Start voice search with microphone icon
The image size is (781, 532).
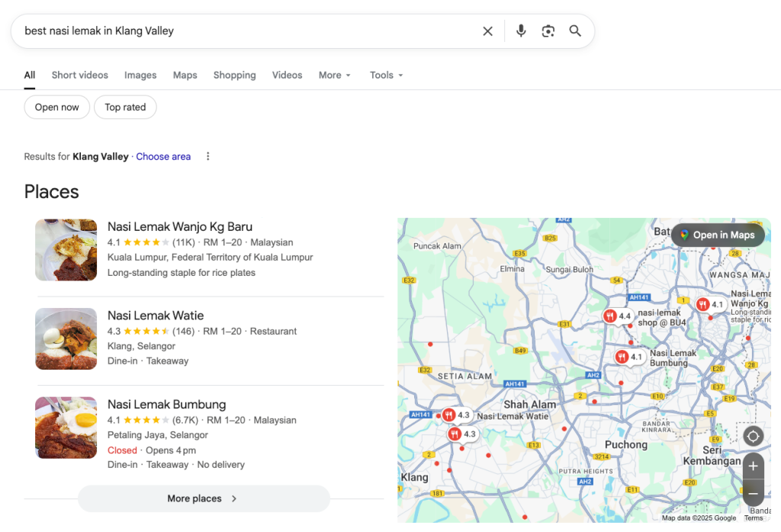[521, 31]
